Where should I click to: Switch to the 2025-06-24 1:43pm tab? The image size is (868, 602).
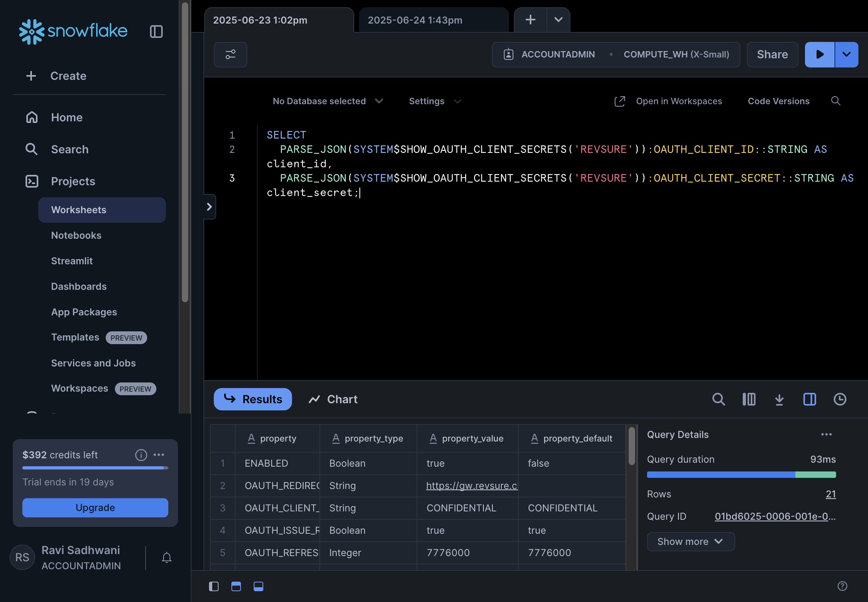tap(415, 20)
